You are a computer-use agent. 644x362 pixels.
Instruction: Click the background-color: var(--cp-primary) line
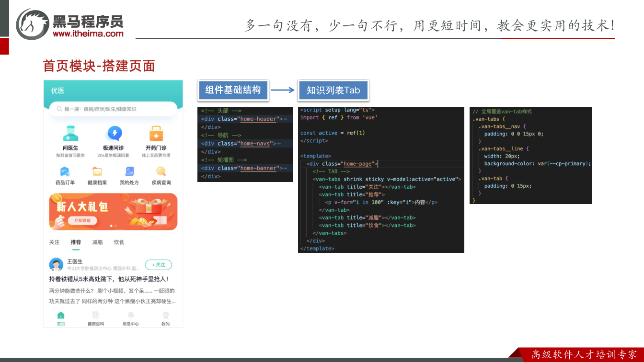point(538,164)
